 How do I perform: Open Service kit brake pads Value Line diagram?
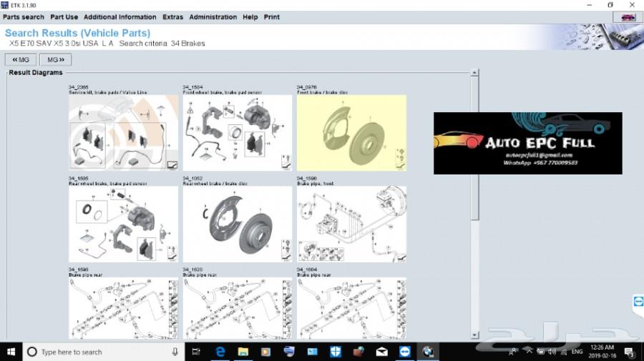[123, 133]
